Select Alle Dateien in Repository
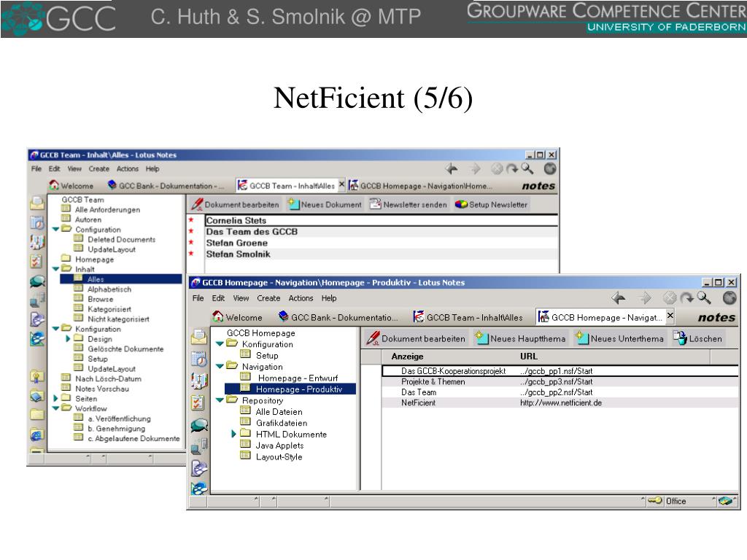747x560 pixels. (279, 412)
